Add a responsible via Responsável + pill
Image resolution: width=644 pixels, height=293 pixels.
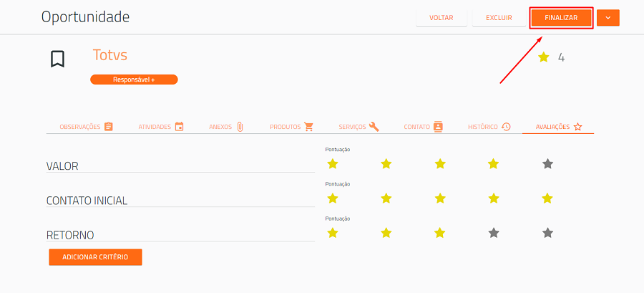[x=134, y=80]
